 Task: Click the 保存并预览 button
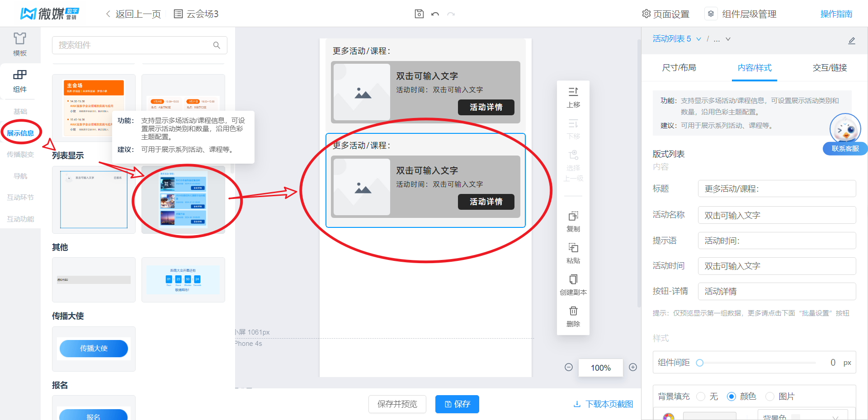397,404
